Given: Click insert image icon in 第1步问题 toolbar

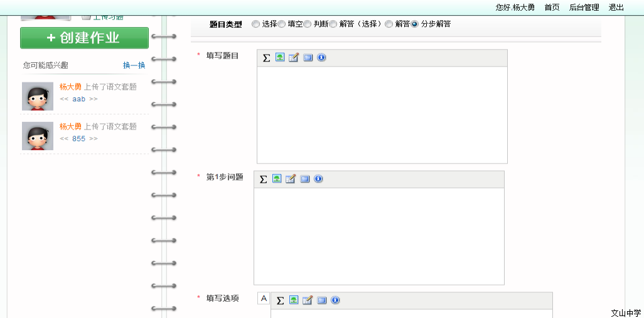Looking at the screenshot, I should click(277, 179).
